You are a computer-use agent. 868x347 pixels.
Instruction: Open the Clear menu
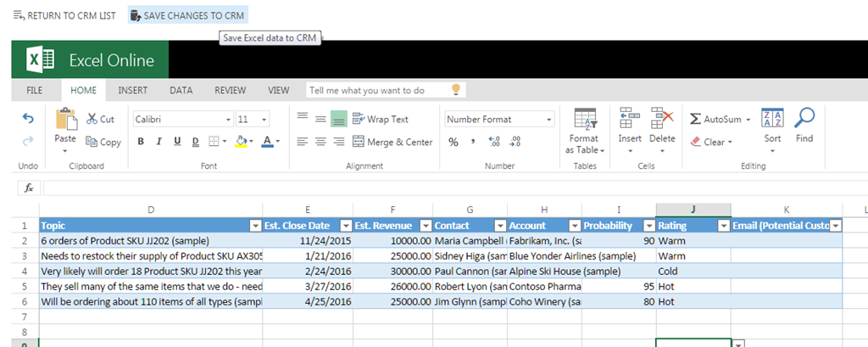pyautogui.click(x=711, y=142)
